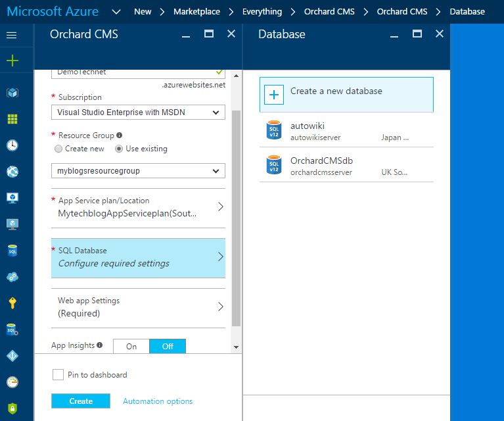Click the blade scrollbar thumb

coord(237,218)
